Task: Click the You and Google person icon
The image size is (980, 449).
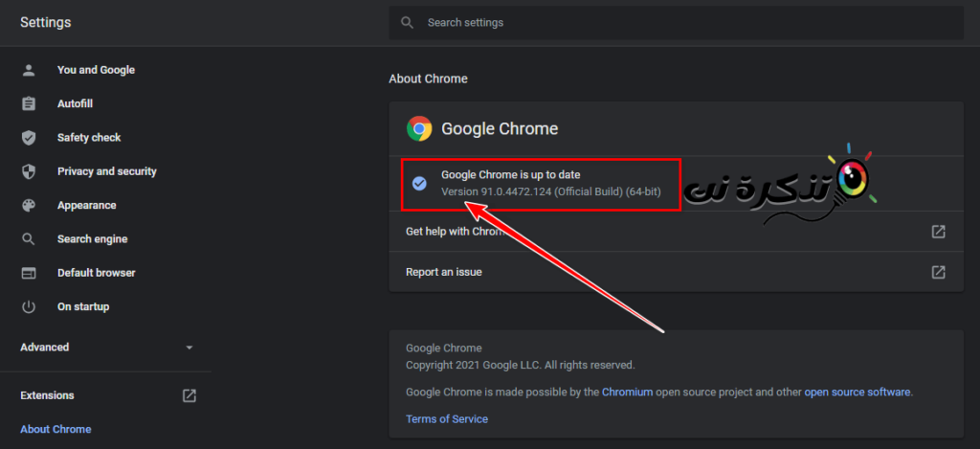Action: pos(29,70)
